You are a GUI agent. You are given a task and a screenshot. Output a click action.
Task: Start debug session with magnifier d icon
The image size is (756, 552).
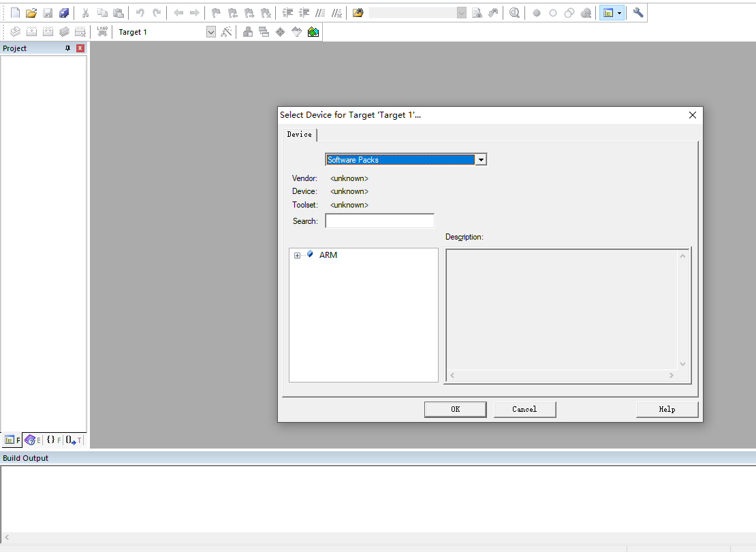[x=514, y=13]
